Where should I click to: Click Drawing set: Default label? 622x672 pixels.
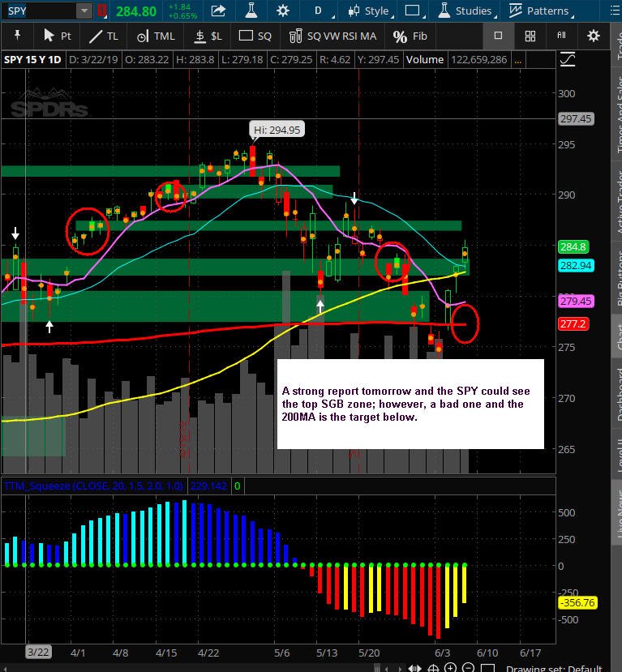[x=554, y=668]
